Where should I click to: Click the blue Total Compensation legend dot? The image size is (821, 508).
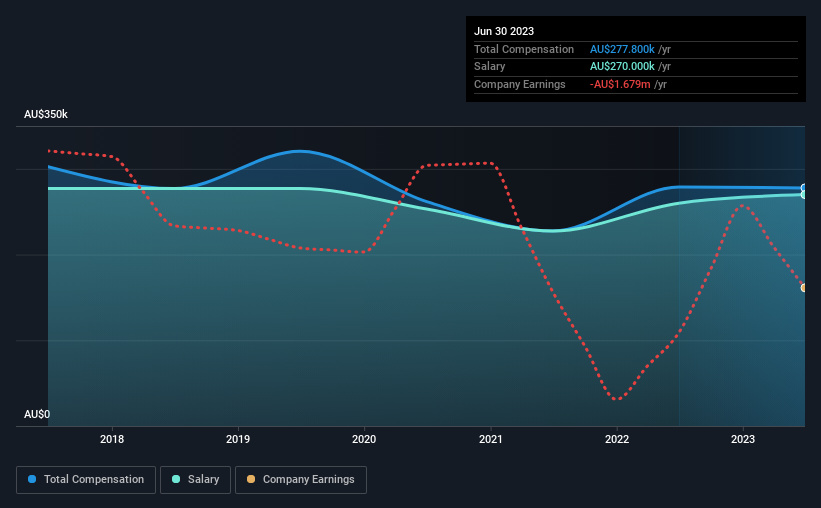click(x=32, y=479)
